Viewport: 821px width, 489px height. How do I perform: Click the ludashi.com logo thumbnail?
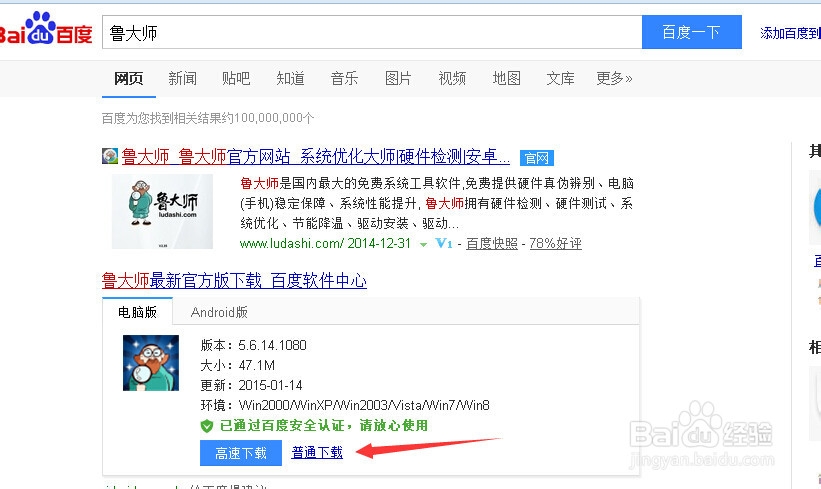click(162, 212)
